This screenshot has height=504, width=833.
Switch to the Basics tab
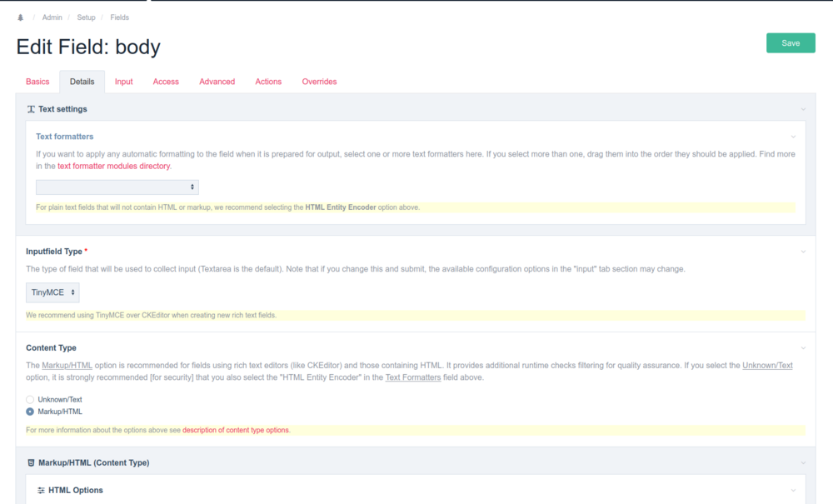pos(37,81)
